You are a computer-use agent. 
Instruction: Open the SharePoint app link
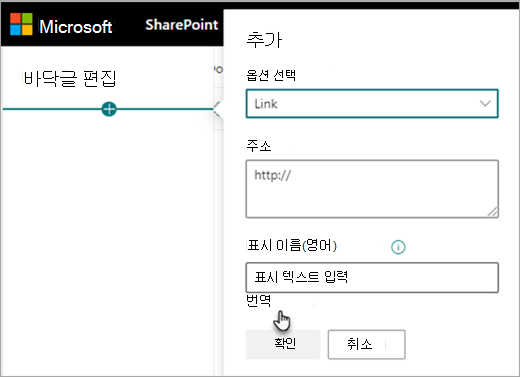click(182, 25)
